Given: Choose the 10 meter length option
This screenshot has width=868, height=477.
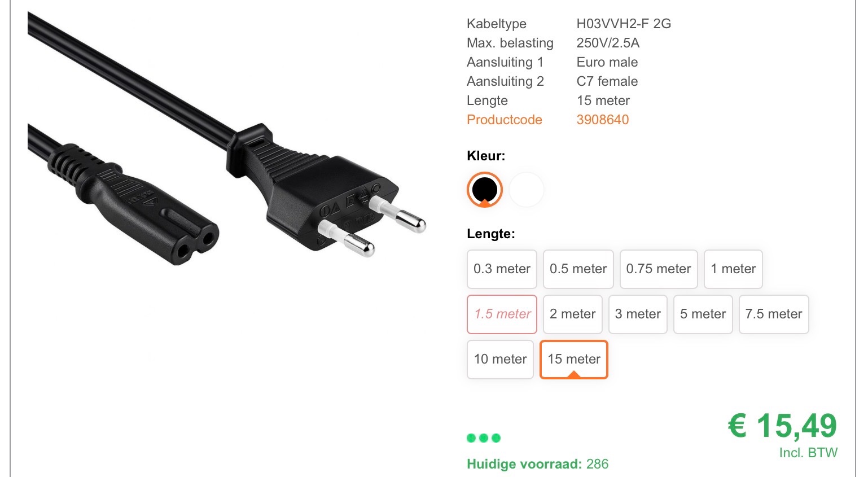Looking at the screenshot, I should click(500, 360).
